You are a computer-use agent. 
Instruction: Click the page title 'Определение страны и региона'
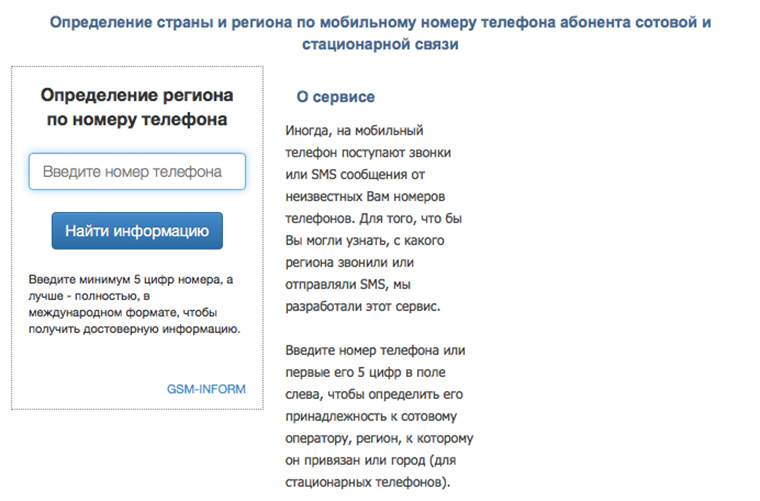tap(171, 22)
